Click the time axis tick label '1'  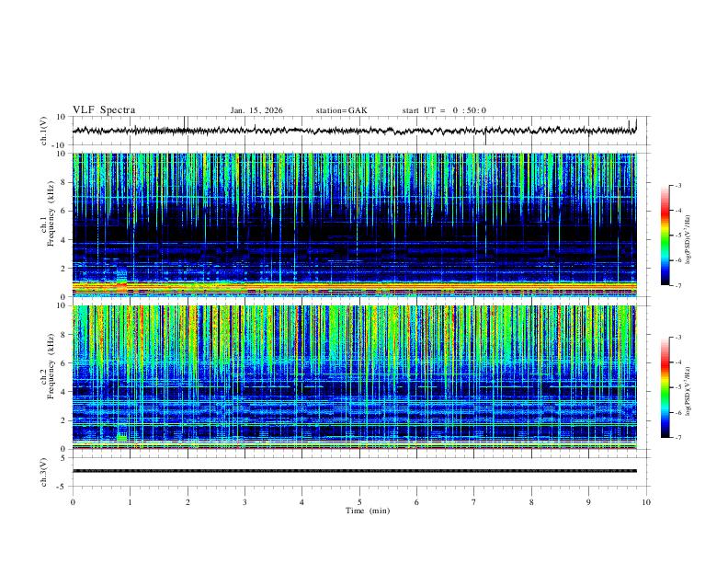(x=131, y=502)
